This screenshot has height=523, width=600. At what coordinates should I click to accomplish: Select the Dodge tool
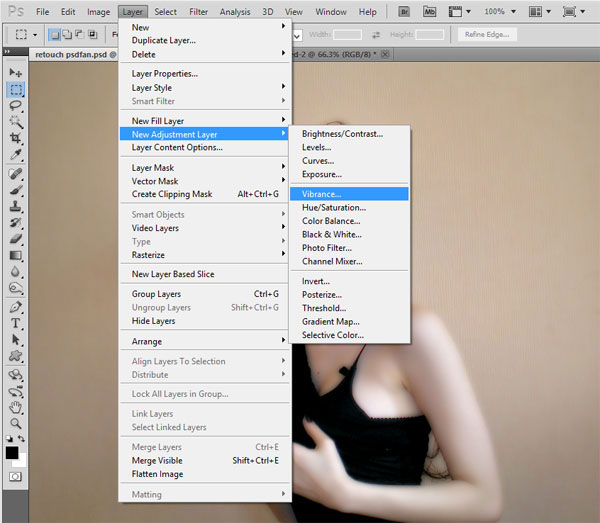point(15,288)
